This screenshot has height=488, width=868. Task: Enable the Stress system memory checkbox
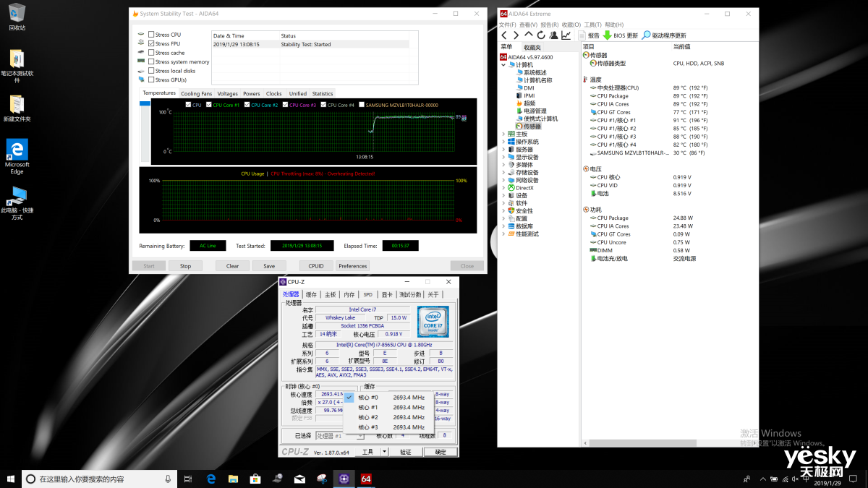tap(151, 62)
